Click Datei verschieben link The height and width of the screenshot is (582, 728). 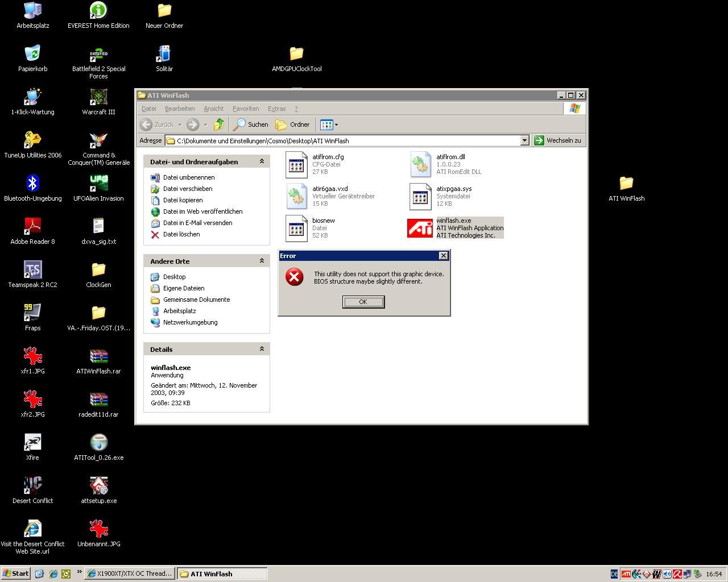(188, 189)
